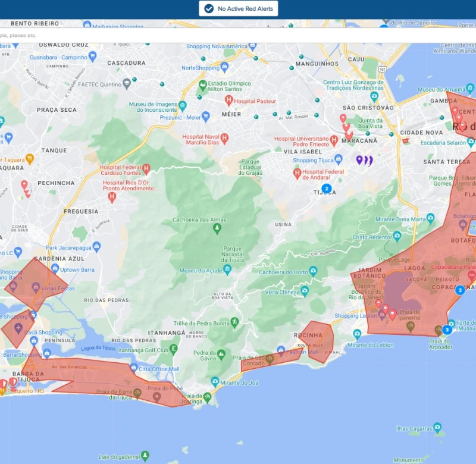Click the Guanabara - Campinho cart icon
Viewport: 476px width, 464px height.
click(93, 56)
